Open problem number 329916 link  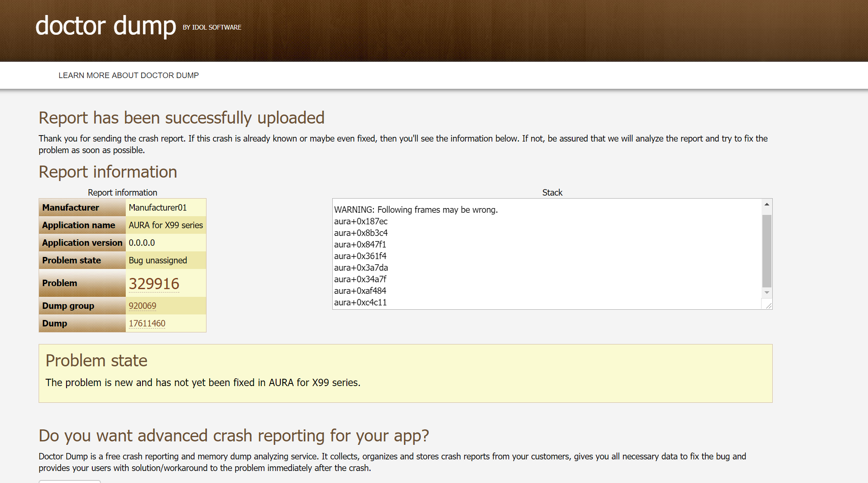[x=154, y=284]
